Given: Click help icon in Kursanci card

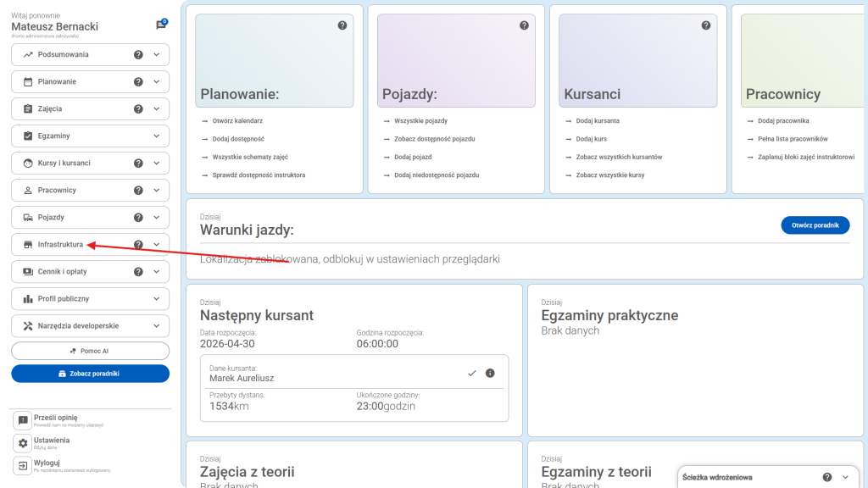Looking at the screenshot, I should [x=706, y=25].
